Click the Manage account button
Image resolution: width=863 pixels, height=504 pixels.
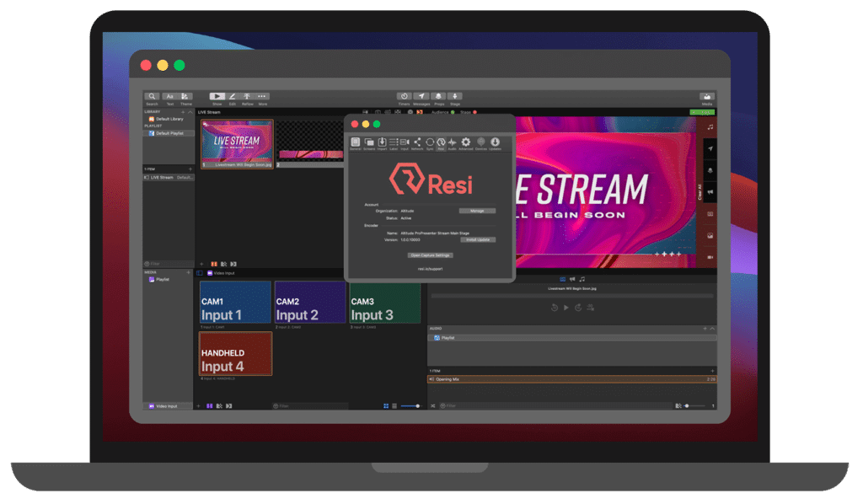pyautogui.click(x=477, y=211)
